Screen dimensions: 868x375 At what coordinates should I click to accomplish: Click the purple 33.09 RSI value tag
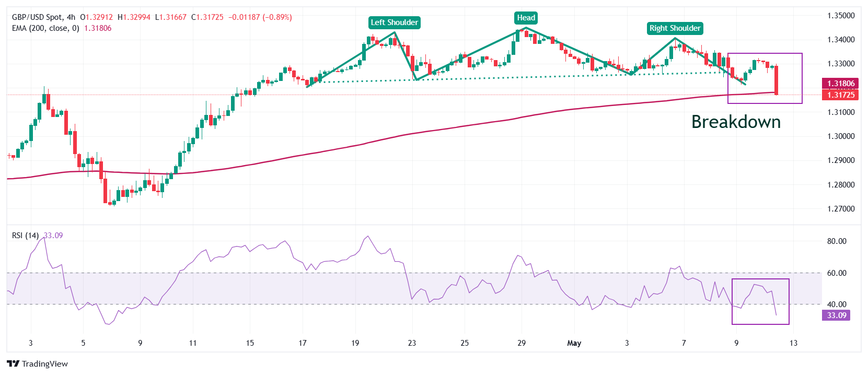pyautogui.click(x=836, y=315)
